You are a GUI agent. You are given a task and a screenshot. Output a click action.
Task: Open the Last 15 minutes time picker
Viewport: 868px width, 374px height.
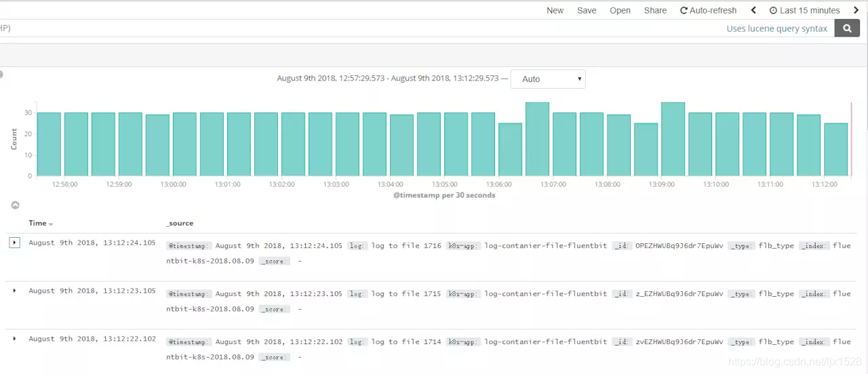(x=804, y=10)
